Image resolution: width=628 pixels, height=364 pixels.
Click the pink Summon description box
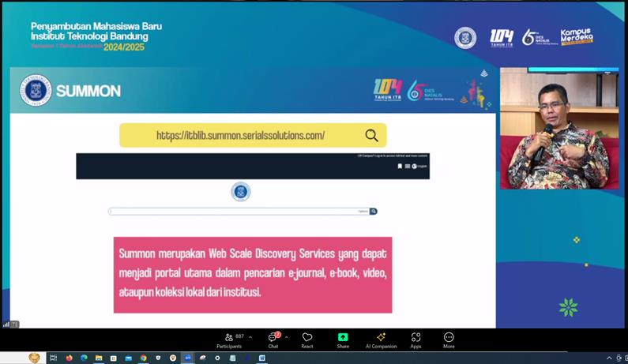pyautogui.click(x=253, y=275)
